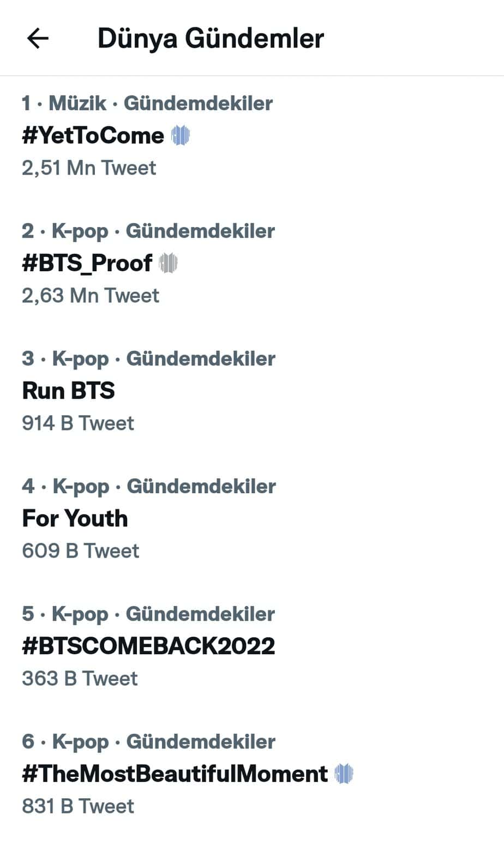View the #BTSCOMEBACK2022 hashtag trend

148,646
